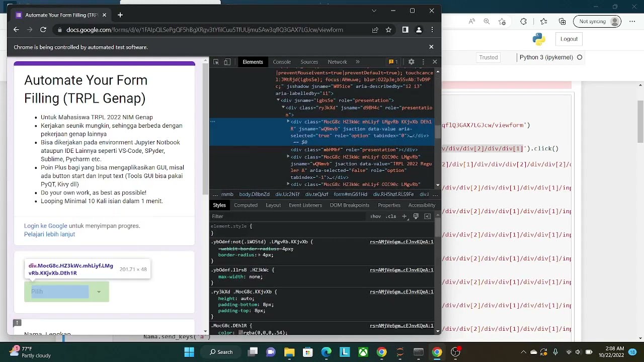Open the Pilih dropdown in the form
This screenshot has height=362, width=644.
tap(66, 292)
